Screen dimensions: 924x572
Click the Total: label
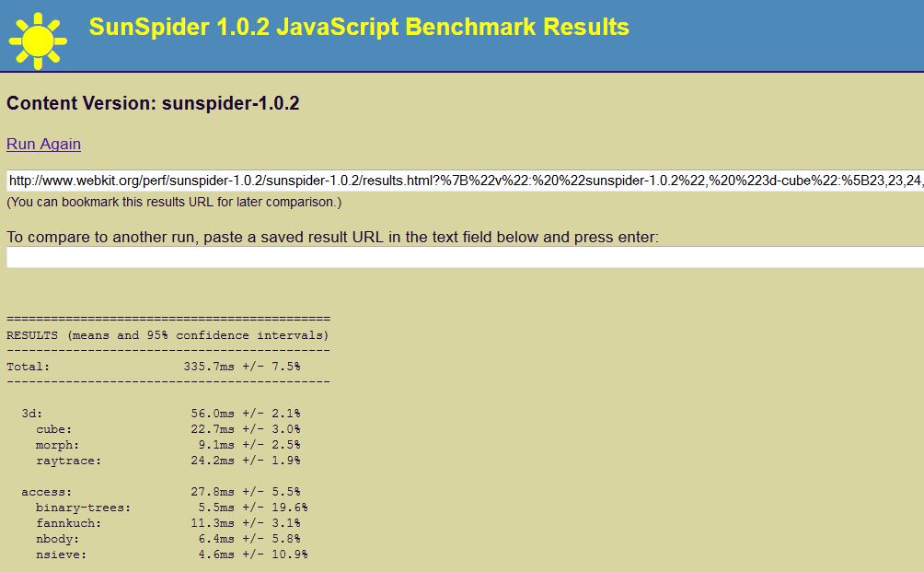pyautogui.click(x=29, y=367)
